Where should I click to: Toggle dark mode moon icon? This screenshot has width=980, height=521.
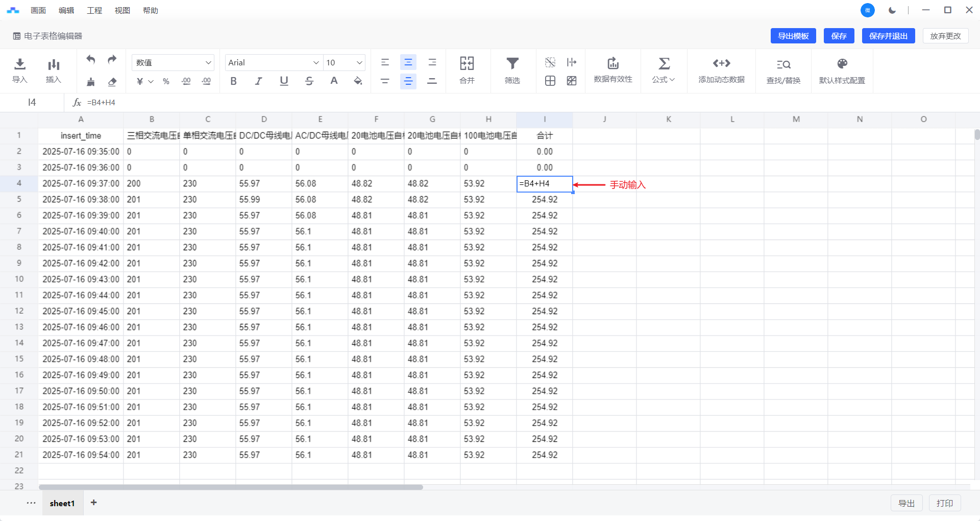[x=892, y=10]
